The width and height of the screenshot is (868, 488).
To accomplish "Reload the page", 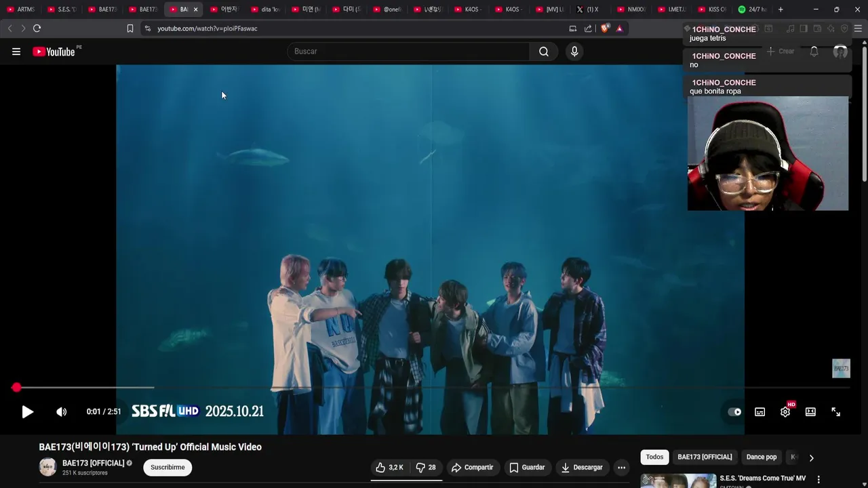I will click(37, 28).
